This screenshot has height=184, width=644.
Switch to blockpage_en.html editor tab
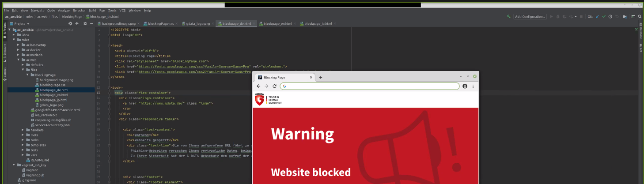point(275,24)
